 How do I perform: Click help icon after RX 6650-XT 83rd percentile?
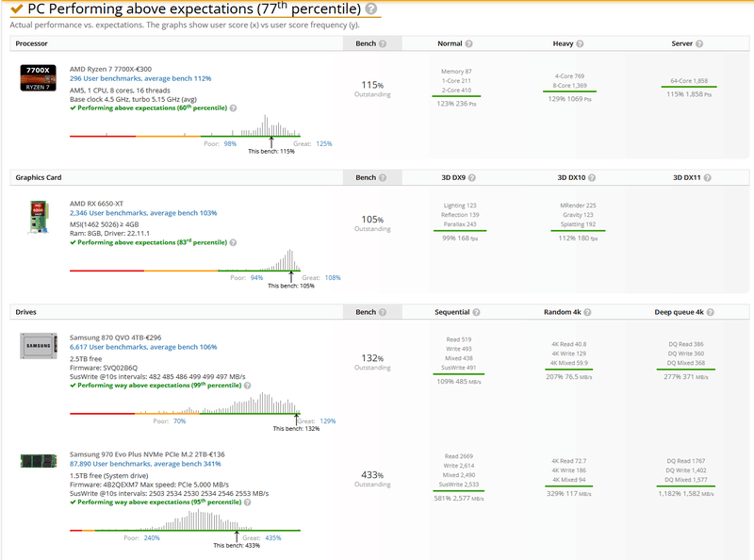coord(233,242)
